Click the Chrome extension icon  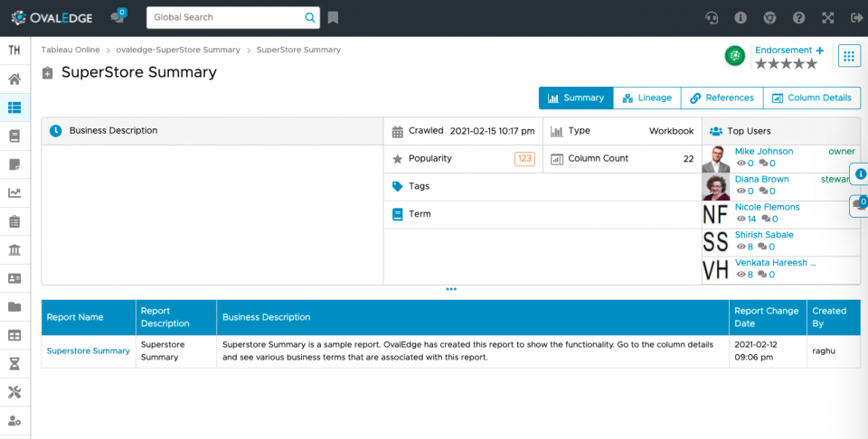click(769, 18)
